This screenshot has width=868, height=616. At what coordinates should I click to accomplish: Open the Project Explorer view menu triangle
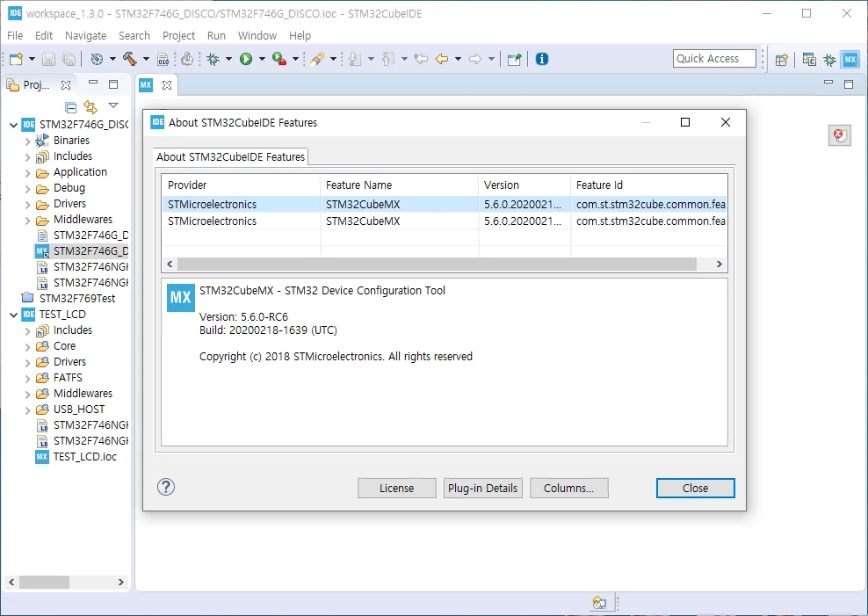click(x=113, y=105)
